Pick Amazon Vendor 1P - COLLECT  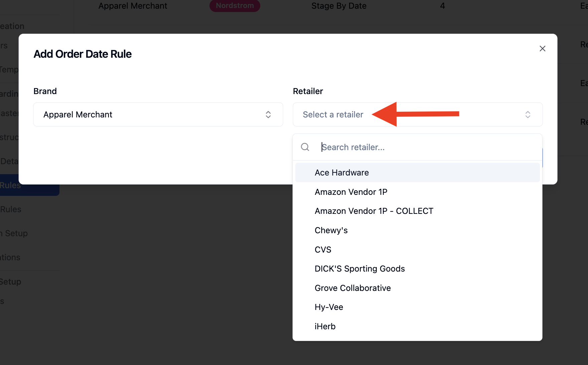pos(418,211)
